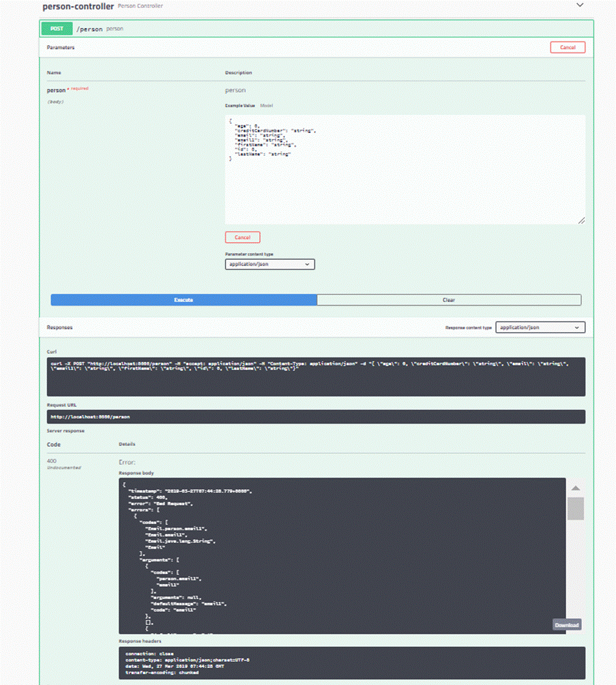Select the Curl command text block
The image size is (616, 685).
[315, 375]
